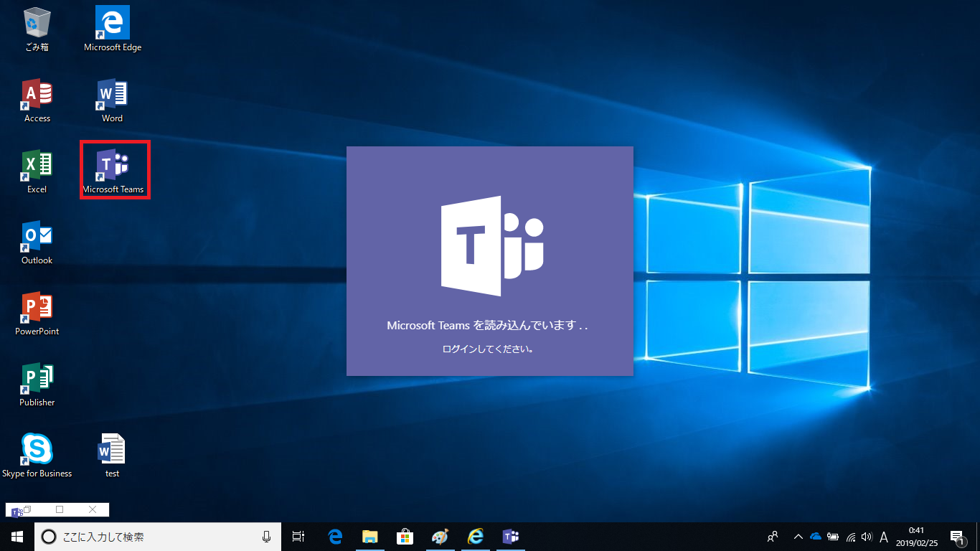Open the Action Center notification icon
The height and width of the screenshot is (551, 980).
tap(957, 536)
